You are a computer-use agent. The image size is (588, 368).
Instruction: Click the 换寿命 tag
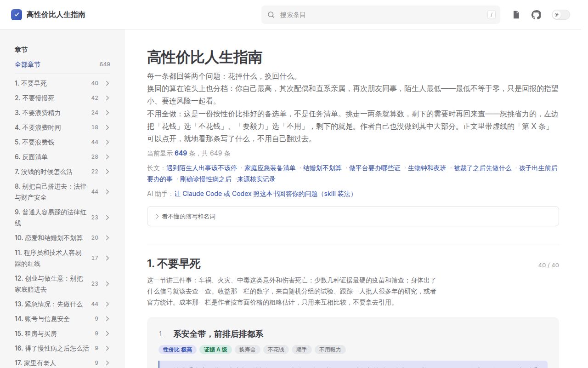tap(248, 350)
